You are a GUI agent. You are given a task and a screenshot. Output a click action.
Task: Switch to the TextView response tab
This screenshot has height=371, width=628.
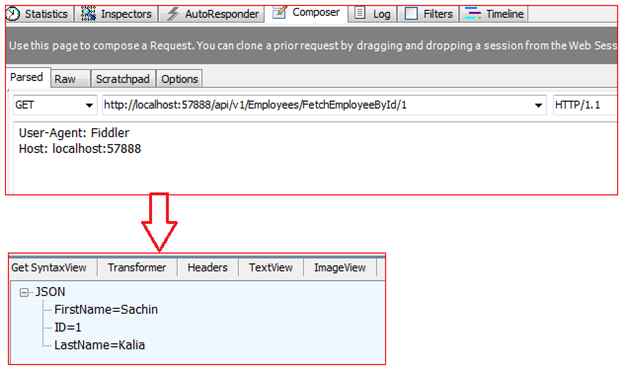coord(271,268)
